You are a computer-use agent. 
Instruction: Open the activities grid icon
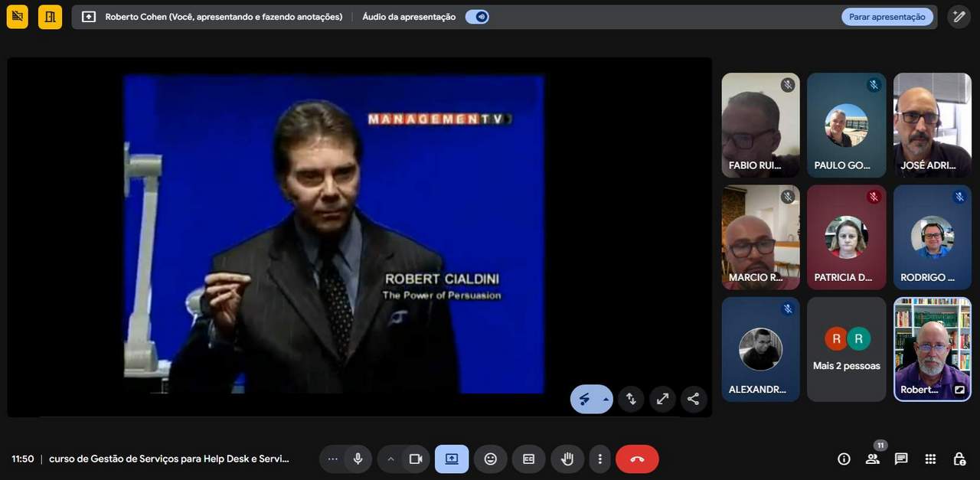click(x=930, y=459)
